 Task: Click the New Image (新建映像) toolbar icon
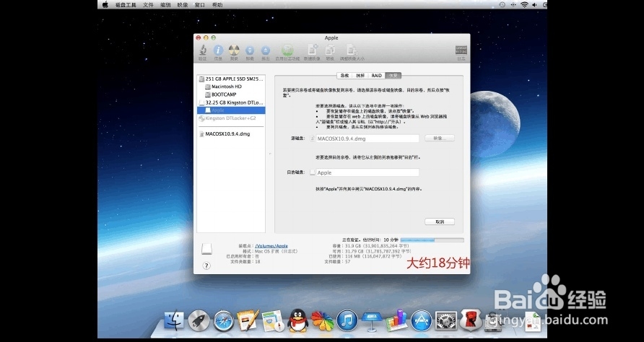point(312,51)
